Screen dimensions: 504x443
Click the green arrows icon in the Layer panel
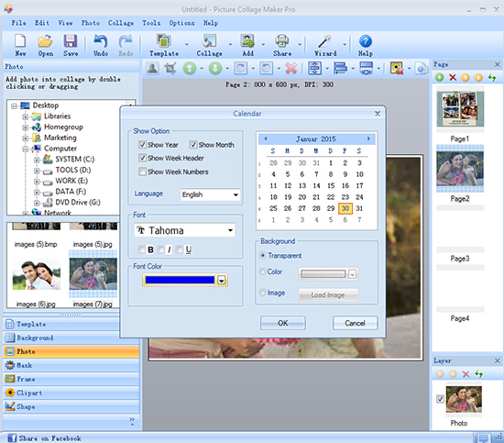479,374
